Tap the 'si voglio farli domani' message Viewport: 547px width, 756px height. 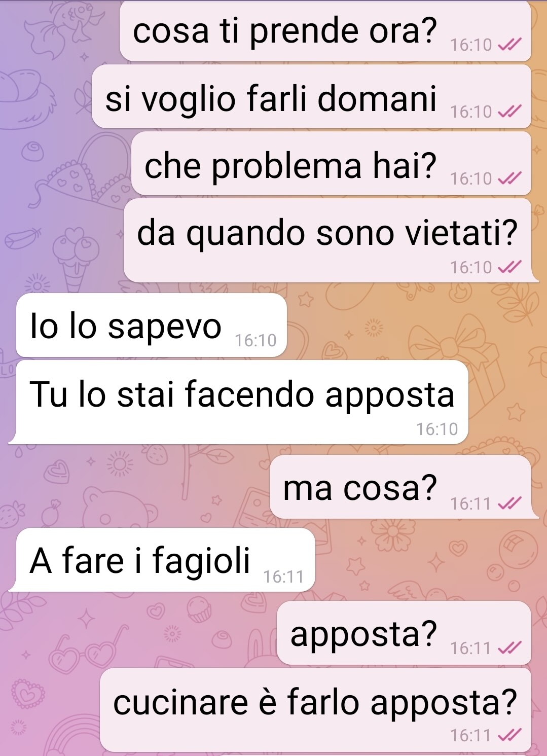click(x=311, y=97)
